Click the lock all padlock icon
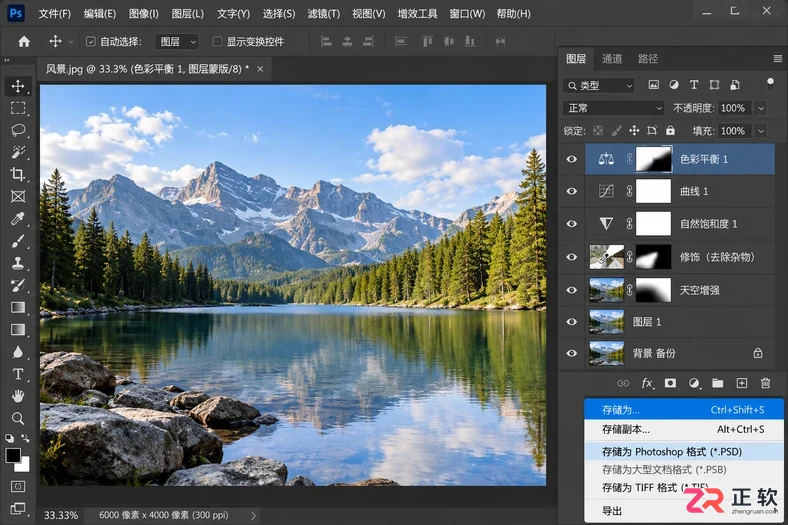The image size is (788, 525). click(670, 131)
